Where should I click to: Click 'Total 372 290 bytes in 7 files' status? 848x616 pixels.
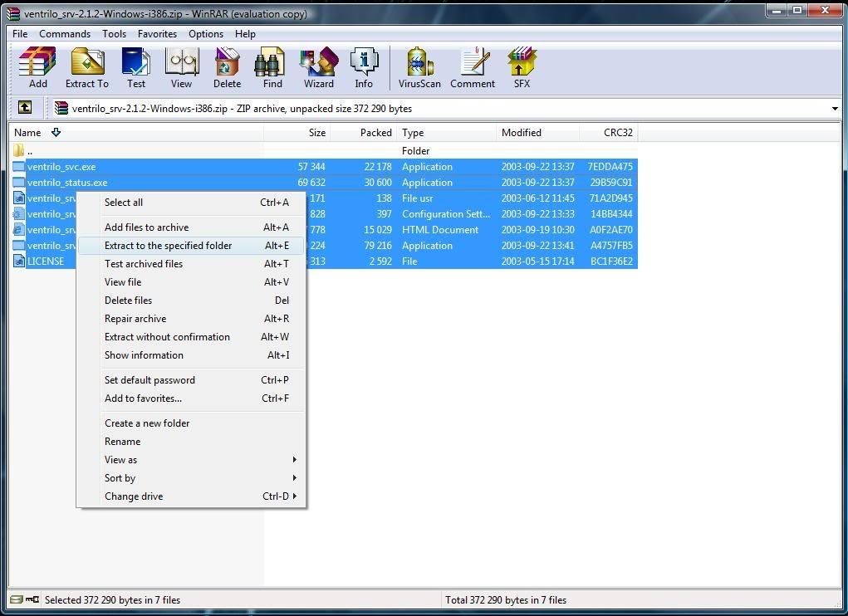click(506, 599)
